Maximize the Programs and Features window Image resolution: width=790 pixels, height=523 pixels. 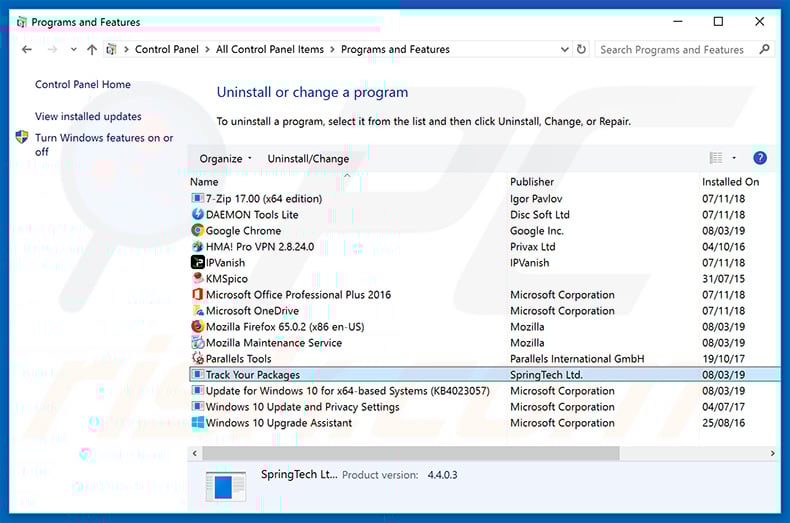718,21
